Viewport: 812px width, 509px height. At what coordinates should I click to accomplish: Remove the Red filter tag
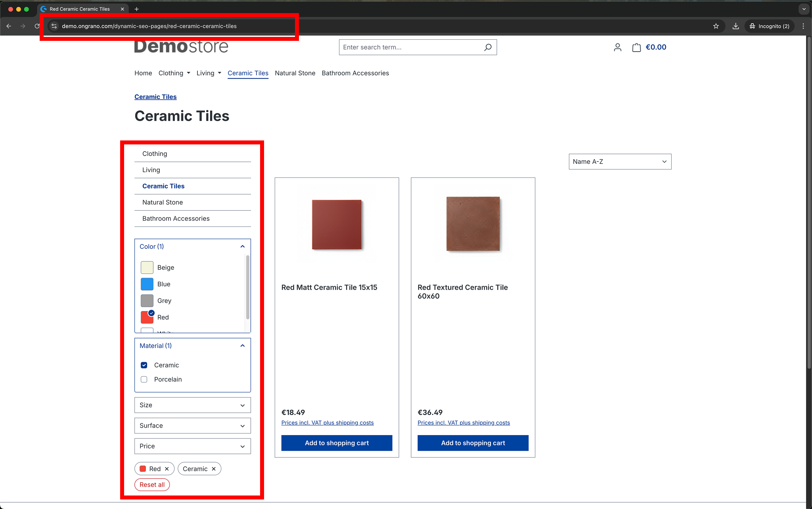pyautogui.click(x=167, y=469)
